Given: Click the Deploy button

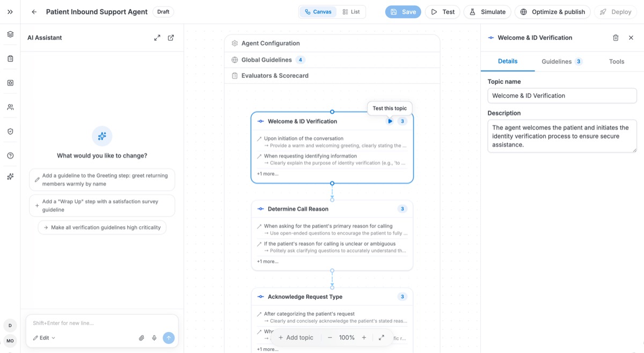Looking at the screenshot, I should click(616, 12).
